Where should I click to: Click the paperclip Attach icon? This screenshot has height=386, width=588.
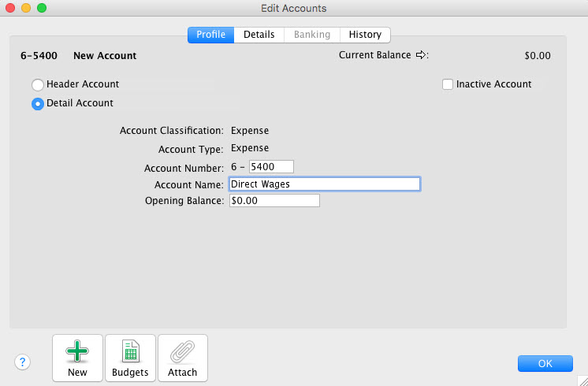tap(183, 352)
